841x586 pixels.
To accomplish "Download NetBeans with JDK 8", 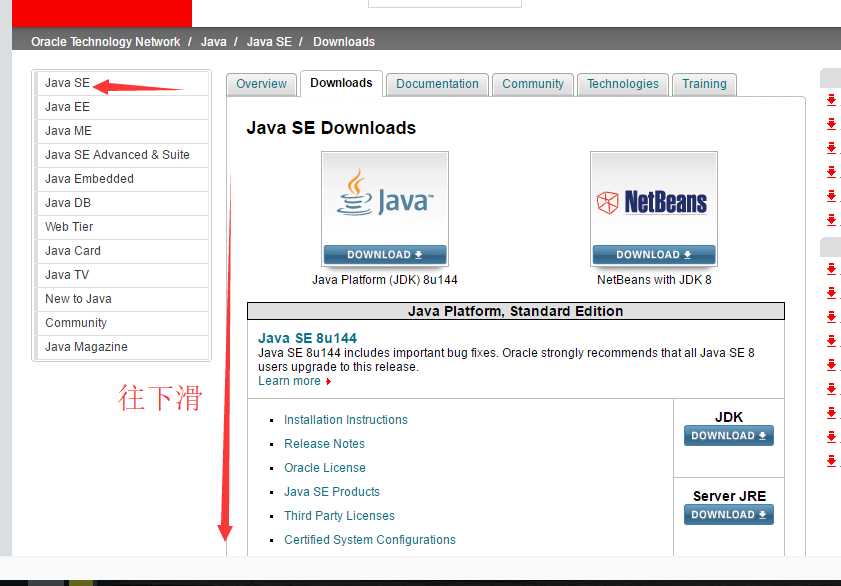I will point(653,255).
